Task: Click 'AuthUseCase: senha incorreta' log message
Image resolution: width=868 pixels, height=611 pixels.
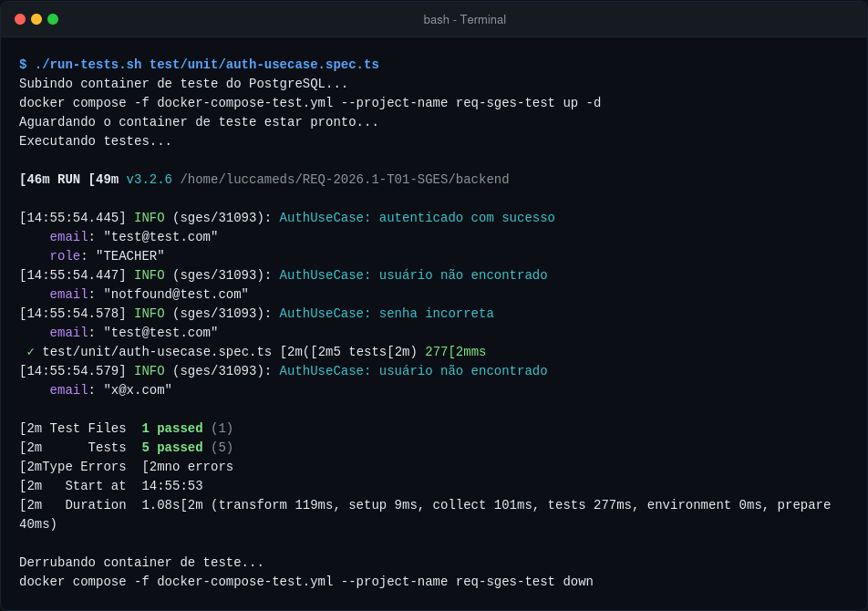Action: pos(387,313)
